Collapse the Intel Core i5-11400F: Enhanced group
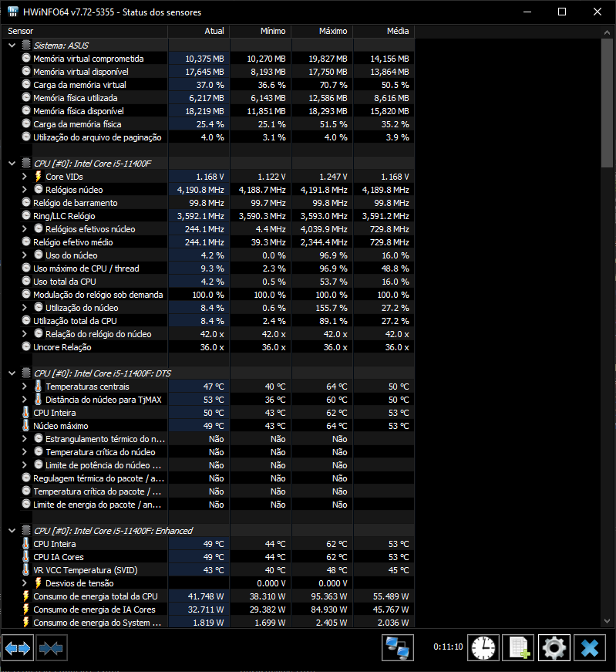Screen dimensions: 616x672 point(12,531)
